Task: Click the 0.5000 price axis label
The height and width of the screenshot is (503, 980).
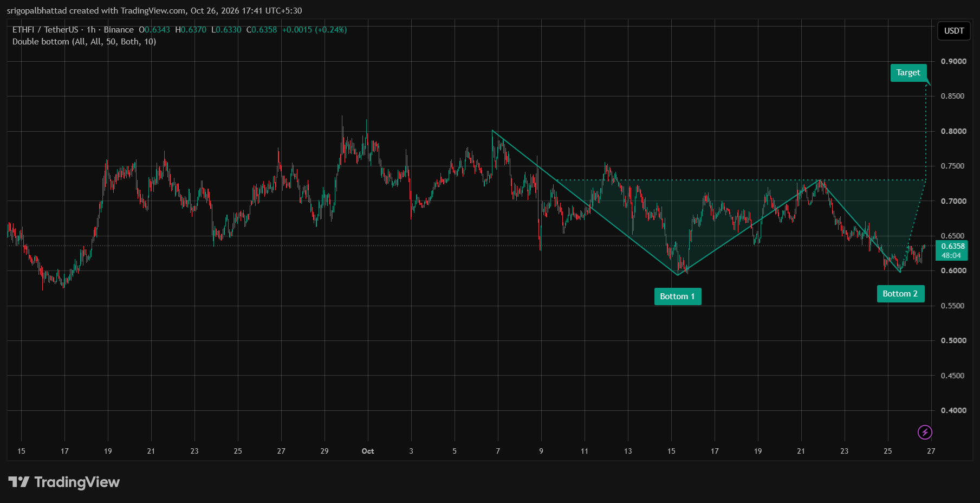Action: pos(953,340)
